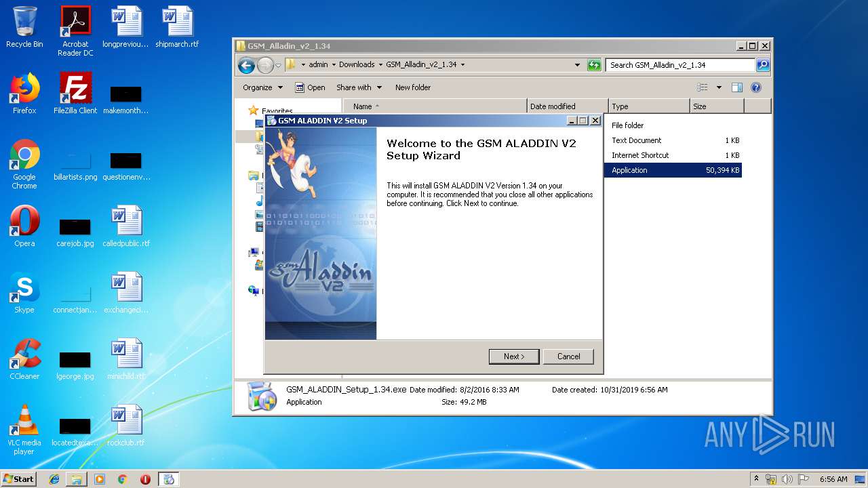The image size is (868, 488).
Task: Open VLC media player shortcut
Action: (24, 430)
